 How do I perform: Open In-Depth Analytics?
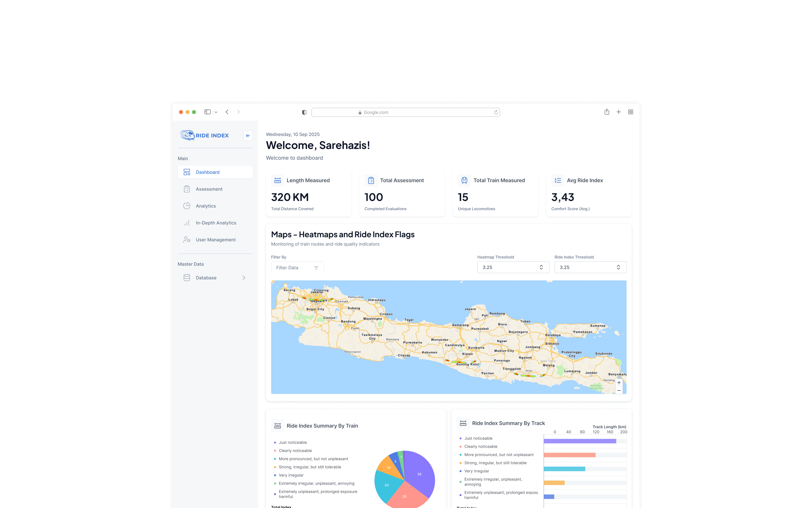(x=215, y=223)
